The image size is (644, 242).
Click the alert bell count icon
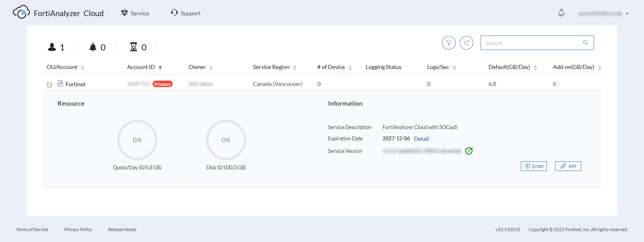[x=93, y=47]
